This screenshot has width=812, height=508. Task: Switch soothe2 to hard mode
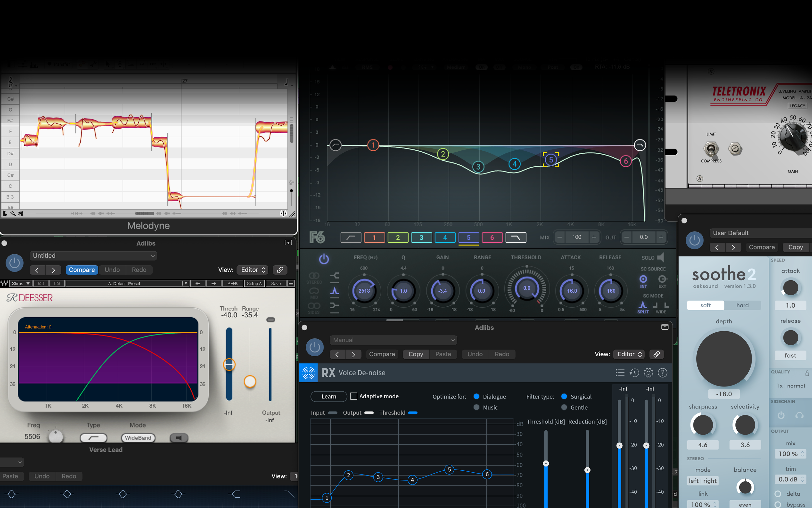coord(742,305)
